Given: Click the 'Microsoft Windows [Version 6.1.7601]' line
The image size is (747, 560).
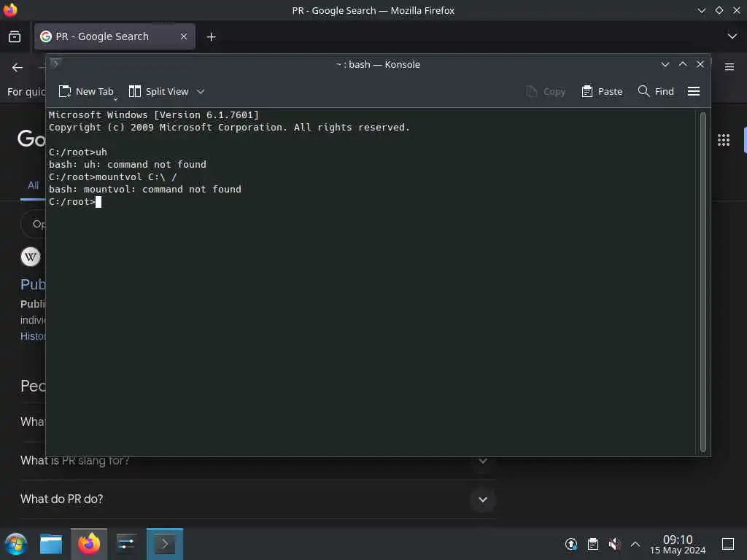Looking at the screenshot, I should pos(154,114).
